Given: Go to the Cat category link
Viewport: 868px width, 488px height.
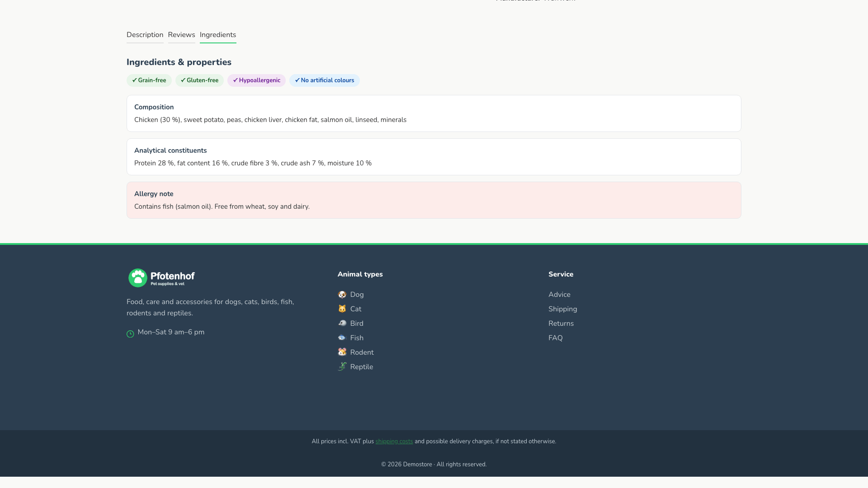Looking at the screenshot, I should [356, 309].
